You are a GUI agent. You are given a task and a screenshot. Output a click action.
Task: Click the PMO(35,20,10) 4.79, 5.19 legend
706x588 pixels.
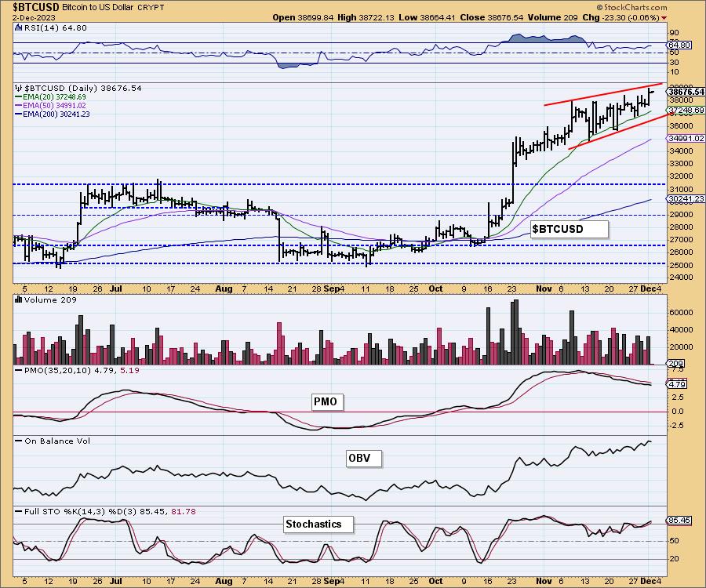[x=82, y=370]
